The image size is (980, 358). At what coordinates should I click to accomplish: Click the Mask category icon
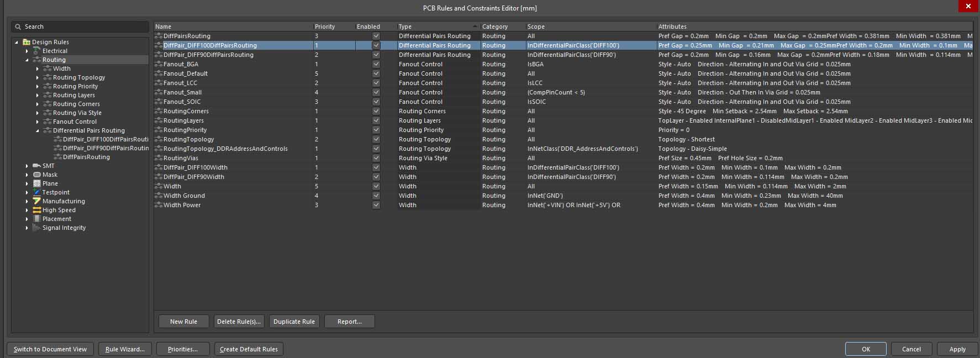[37, 175]
